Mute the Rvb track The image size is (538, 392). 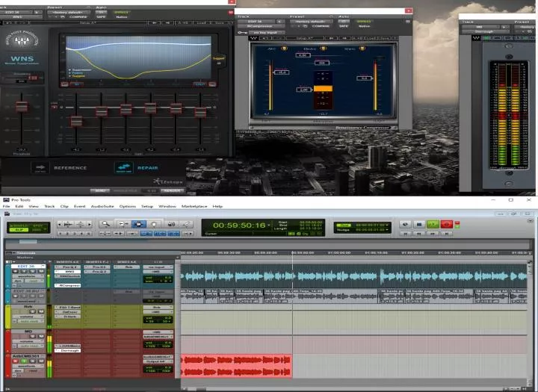41,311
